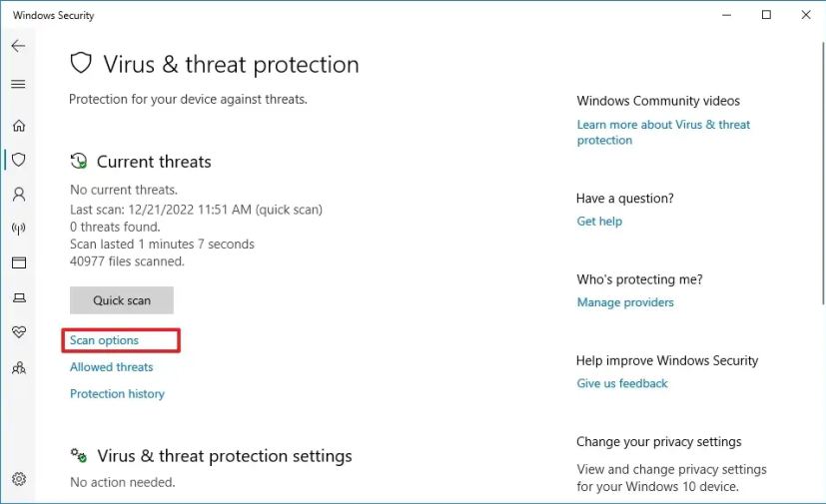Open App & browser control icon
826x504 pixels.
(x=19, y=262)
